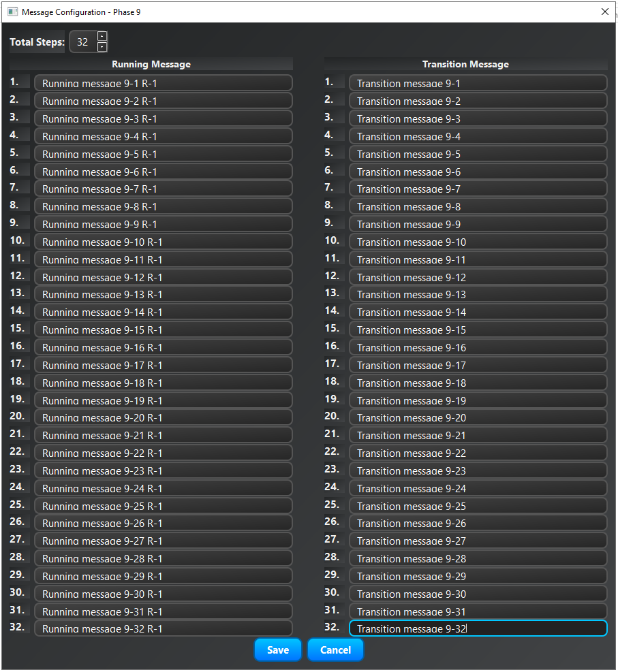Click the Transition message 9-15 field
The image size is (618, 672).
(x=478, y=330)
